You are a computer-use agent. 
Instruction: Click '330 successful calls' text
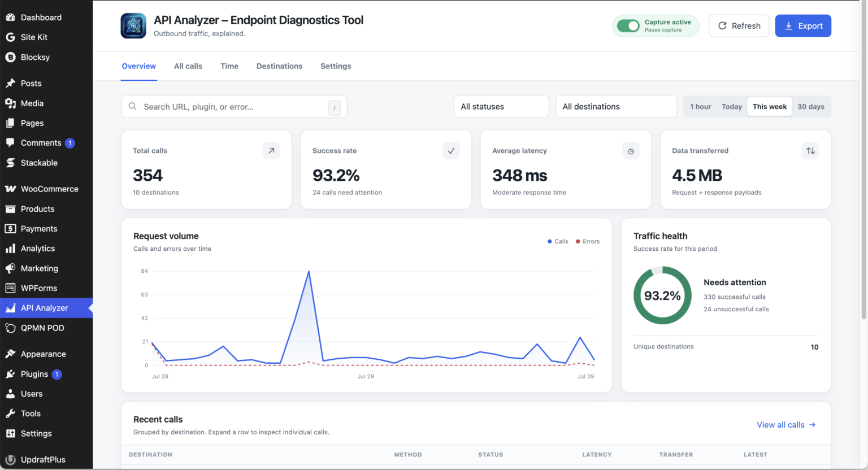pyautogui.click(x=735, y=297)
